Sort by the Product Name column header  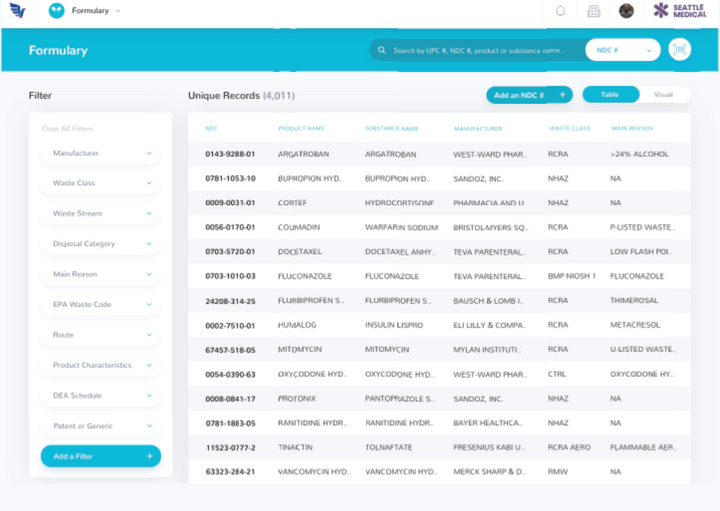pos(301,128)
